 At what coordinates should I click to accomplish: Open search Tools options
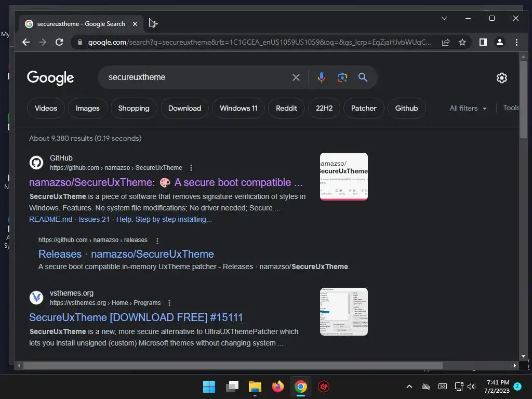pos(511,108)
